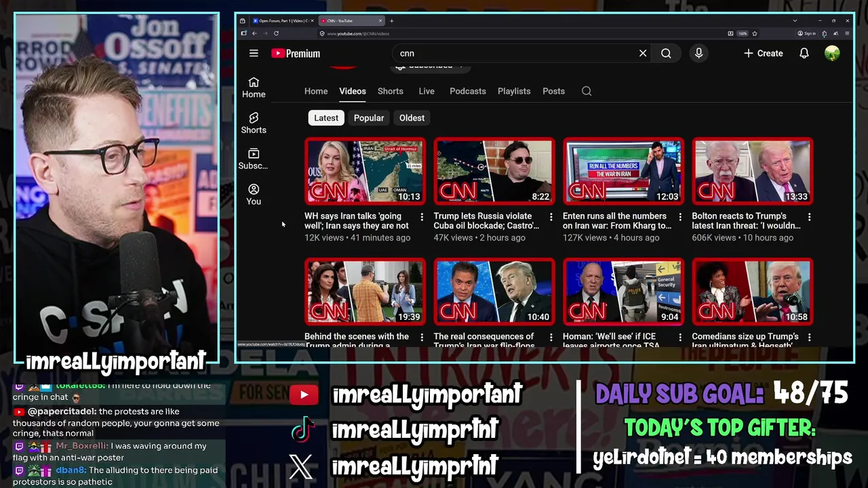Open Subscriptions in the sidebar
The width and height of the screenshot is (868, 488).
tap(254, 159)
